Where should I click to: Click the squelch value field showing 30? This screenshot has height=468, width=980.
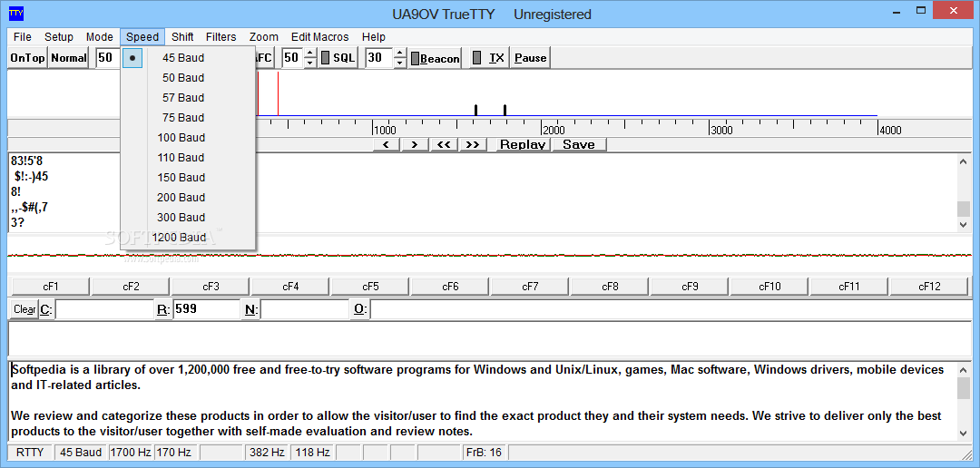379,58
